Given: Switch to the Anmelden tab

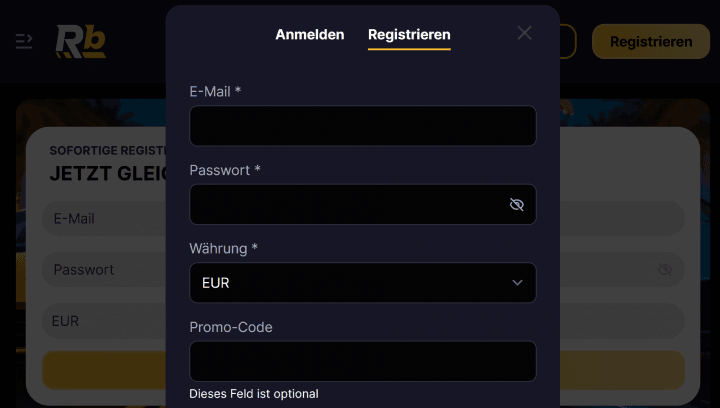Looking at the screenshot, I should point(310,34).
